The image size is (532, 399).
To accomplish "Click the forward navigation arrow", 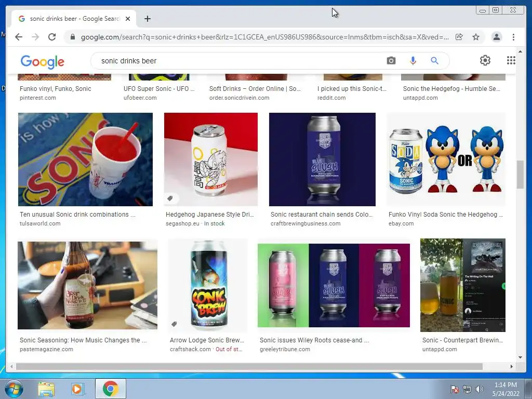I will (x=35, y=37).
